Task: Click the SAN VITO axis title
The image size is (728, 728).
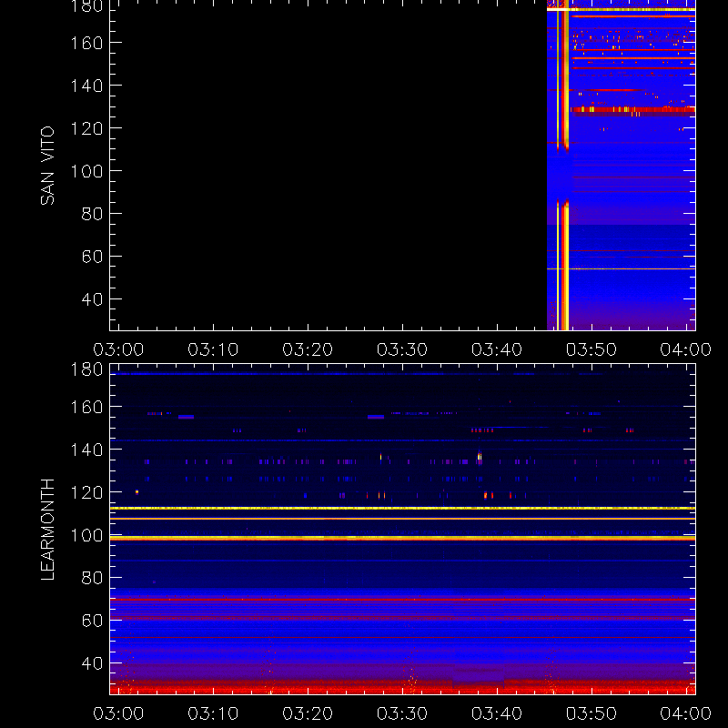Action: click(x=47, y=166)
